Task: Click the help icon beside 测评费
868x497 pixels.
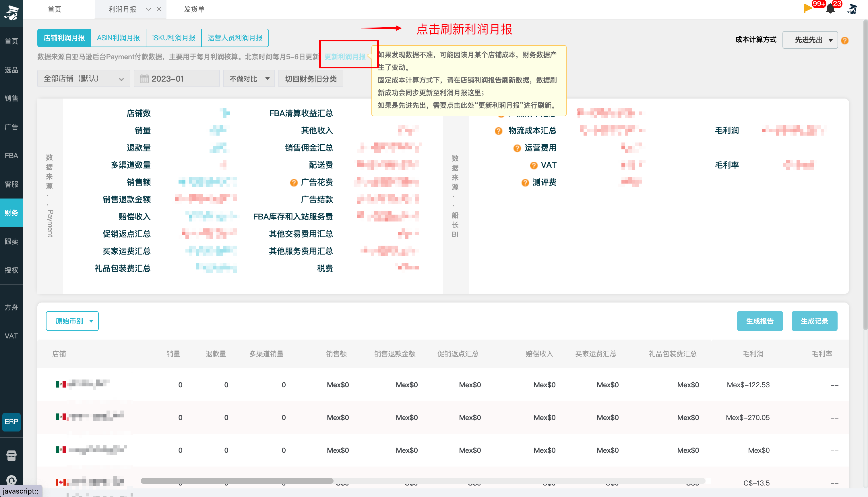Action: (x=525, y=183)
